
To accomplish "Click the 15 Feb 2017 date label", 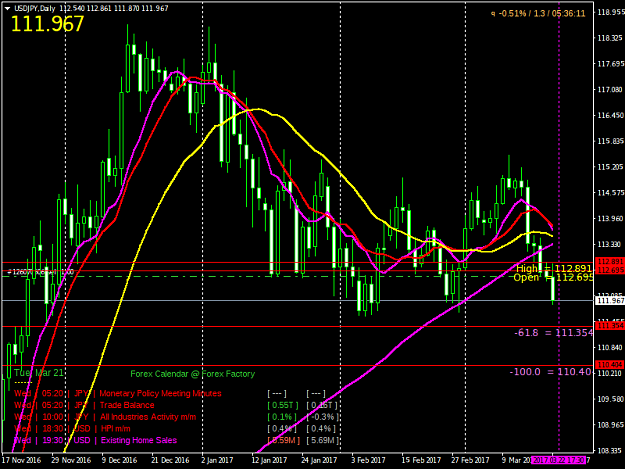I will (x=421, y=460).
